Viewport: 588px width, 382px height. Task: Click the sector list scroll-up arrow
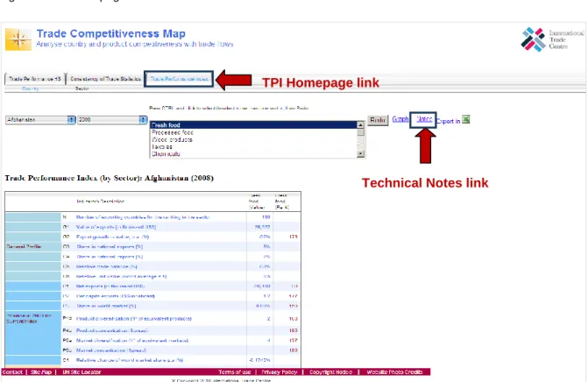[361, 124]
